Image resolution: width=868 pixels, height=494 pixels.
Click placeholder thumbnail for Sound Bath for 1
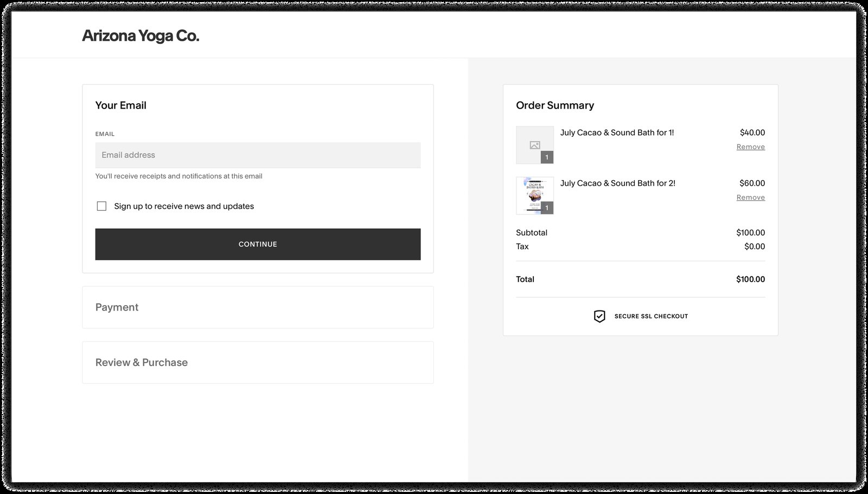pyautogui.click(x=535, y=145)
